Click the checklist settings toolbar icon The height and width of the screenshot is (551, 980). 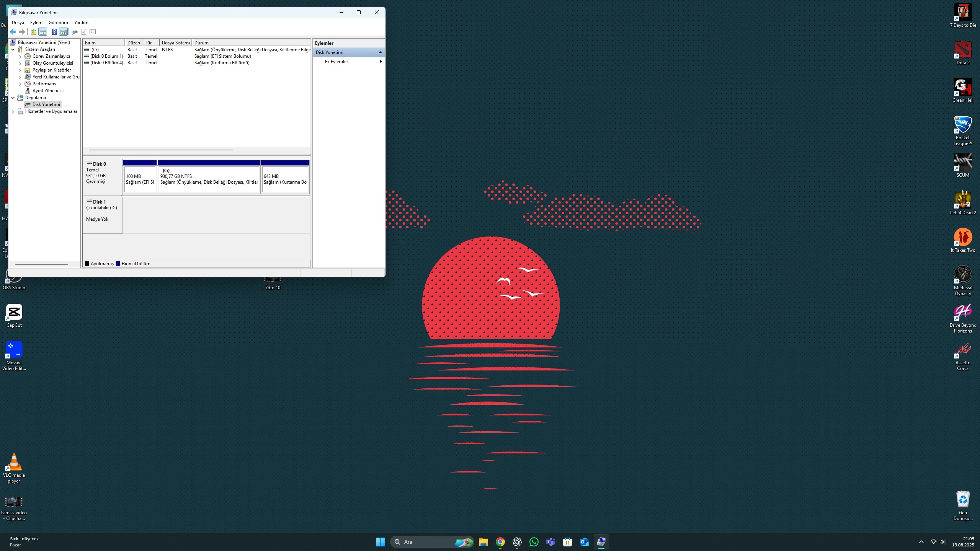pos(93,32)
